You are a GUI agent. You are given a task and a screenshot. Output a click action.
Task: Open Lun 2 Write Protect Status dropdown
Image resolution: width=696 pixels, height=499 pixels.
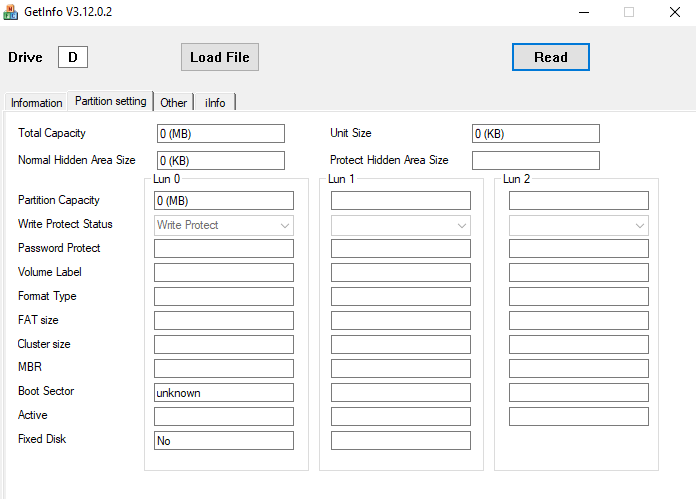[x=578, y=225]
